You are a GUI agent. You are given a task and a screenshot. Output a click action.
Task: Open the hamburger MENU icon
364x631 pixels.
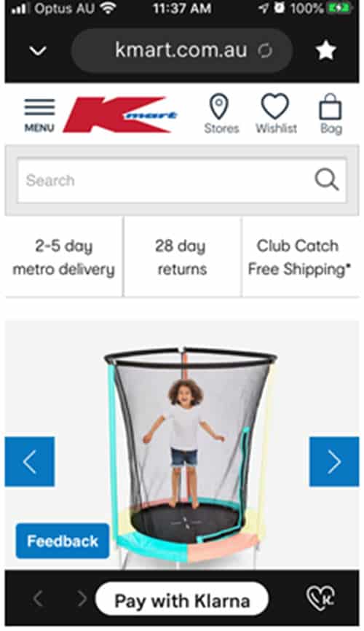point(39,114)
